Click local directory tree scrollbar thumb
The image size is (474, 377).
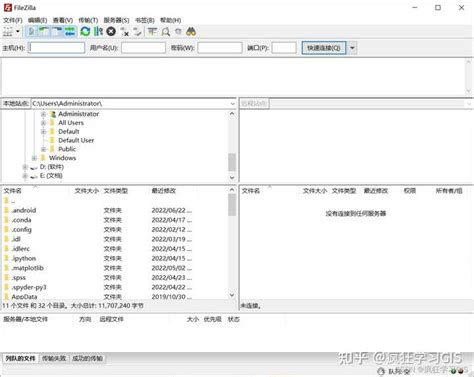click(x=232, y=162)
